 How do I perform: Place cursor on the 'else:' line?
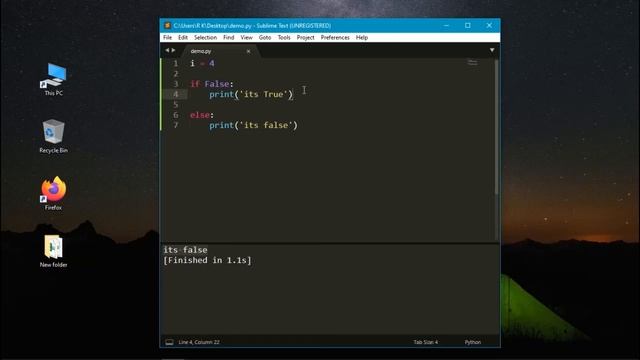(x=202, y=115)
